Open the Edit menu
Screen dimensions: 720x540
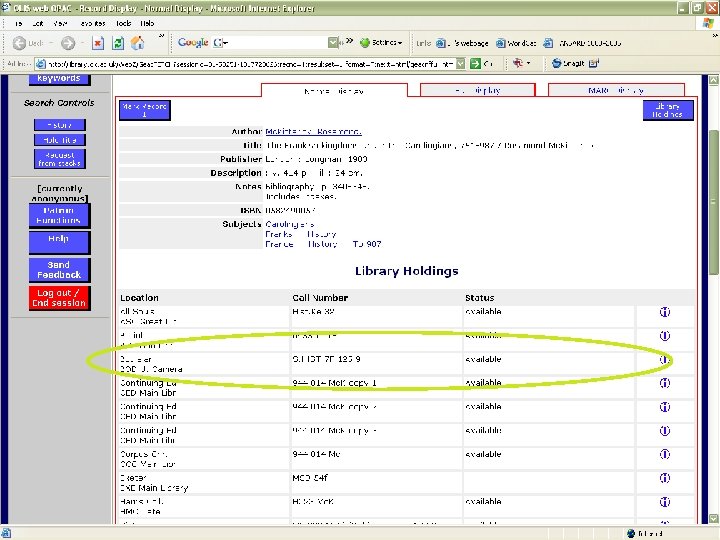(38, 23)
